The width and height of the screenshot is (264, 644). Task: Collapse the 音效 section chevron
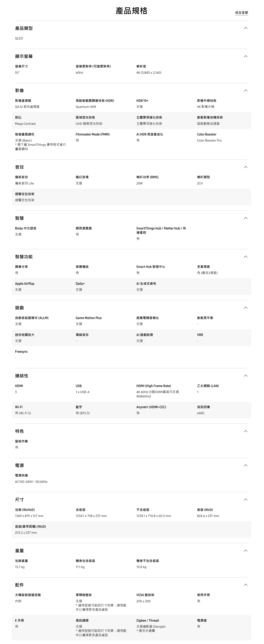pos(245,167)
